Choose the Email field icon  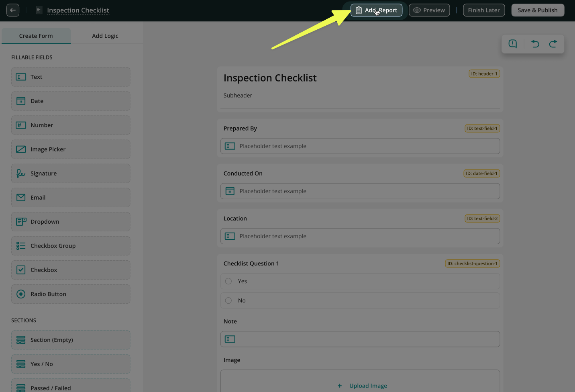[21, 198]
